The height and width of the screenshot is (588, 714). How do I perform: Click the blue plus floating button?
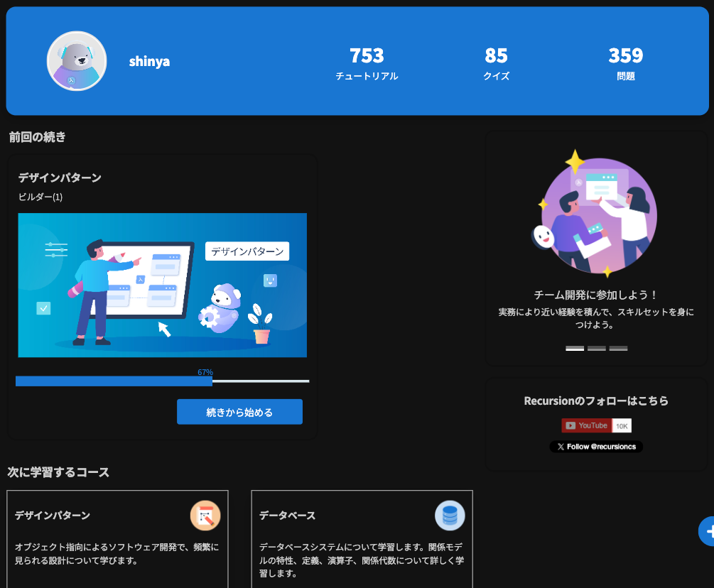708,530
